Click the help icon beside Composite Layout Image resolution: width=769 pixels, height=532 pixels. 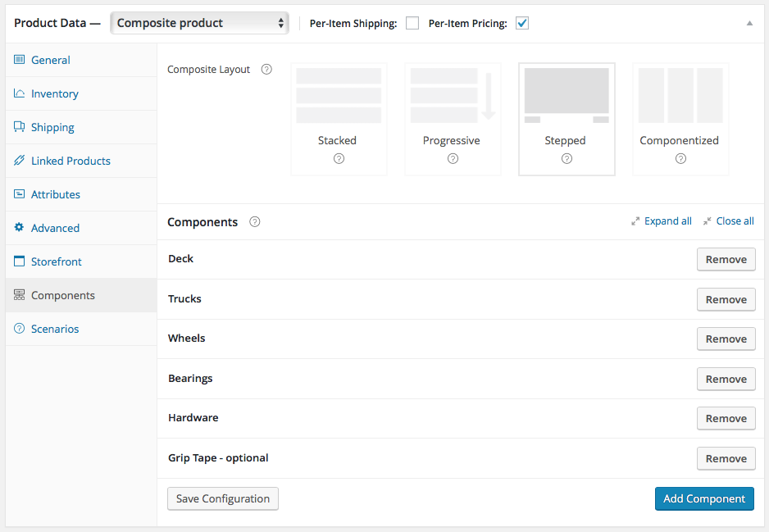click(266, 70)
